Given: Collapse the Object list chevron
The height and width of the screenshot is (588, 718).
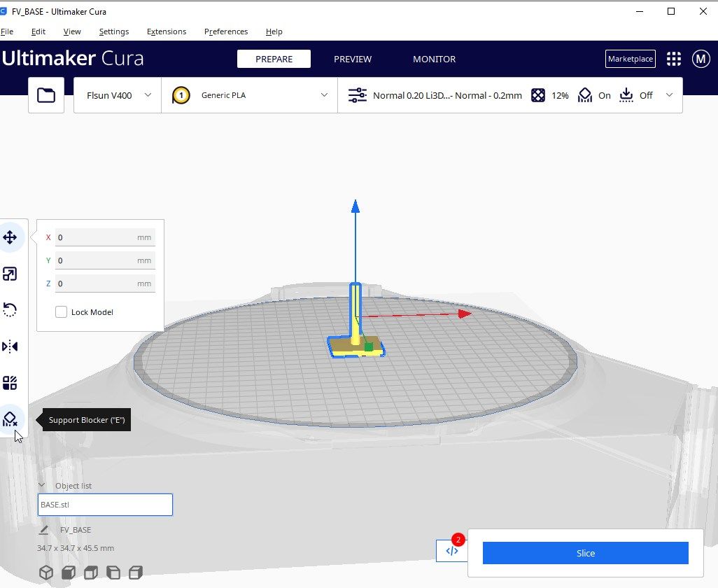Looking at the screenshot, I should [42, 485].
